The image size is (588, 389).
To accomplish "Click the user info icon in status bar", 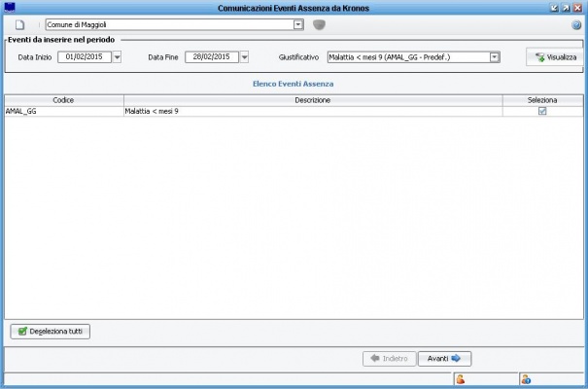I will point(526,379).
